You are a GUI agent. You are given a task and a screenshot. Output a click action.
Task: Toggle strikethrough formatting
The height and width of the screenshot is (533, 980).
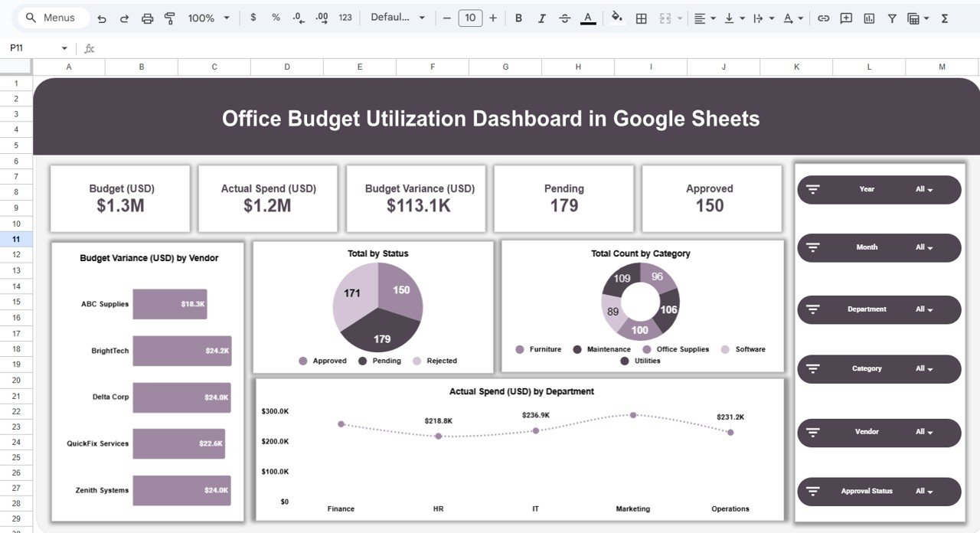pos(564,17)
